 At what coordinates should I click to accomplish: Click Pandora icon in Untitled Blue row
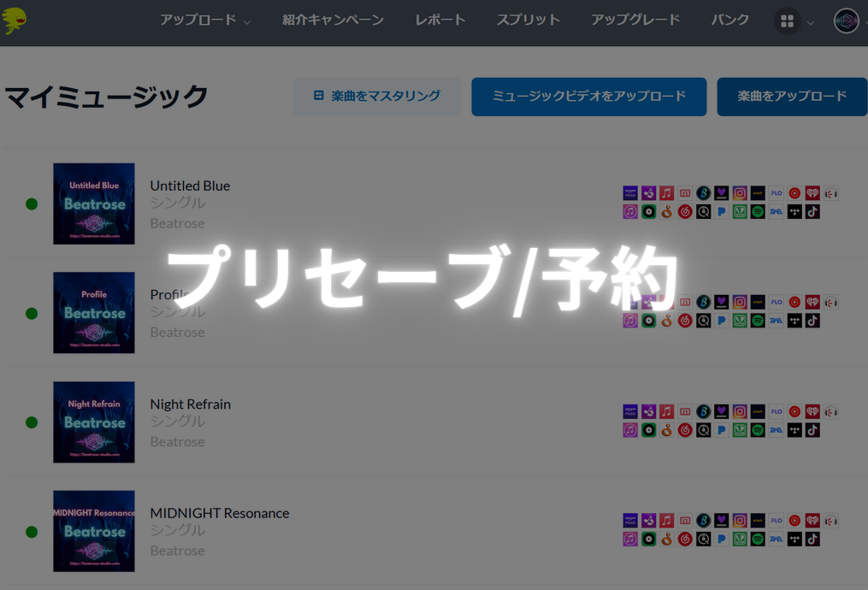coord(722,212)
